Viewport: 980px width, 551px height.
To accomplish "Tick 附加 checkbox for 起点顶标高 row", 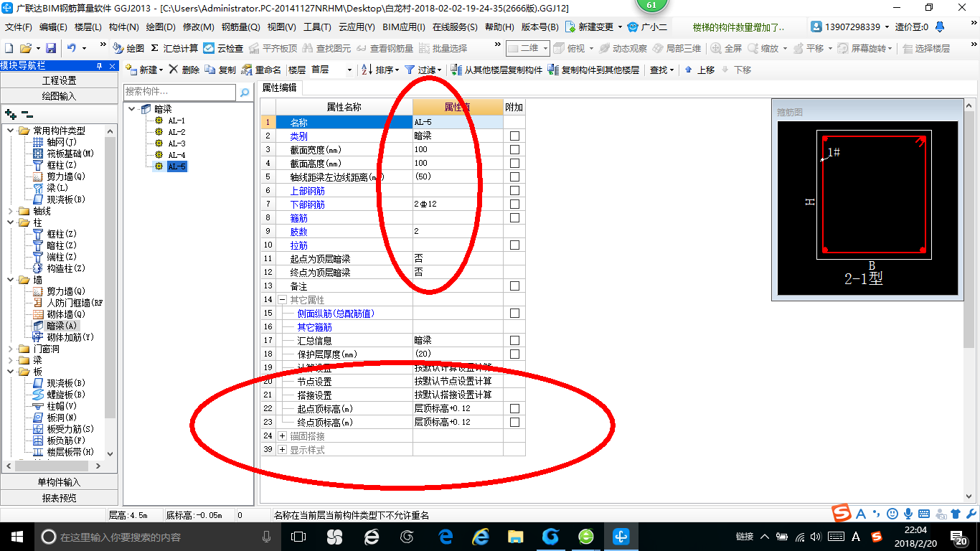I will tap(514, 408).
